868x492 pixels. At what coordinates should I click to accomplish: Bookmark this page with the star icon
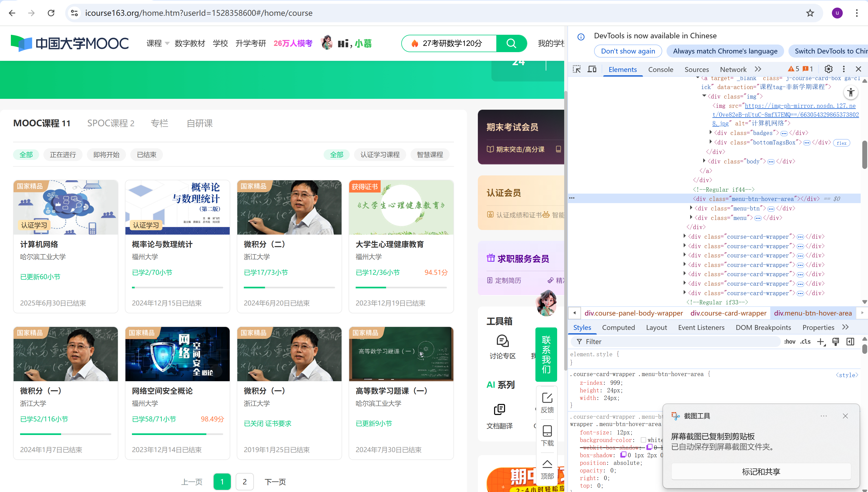coord(810,13)
